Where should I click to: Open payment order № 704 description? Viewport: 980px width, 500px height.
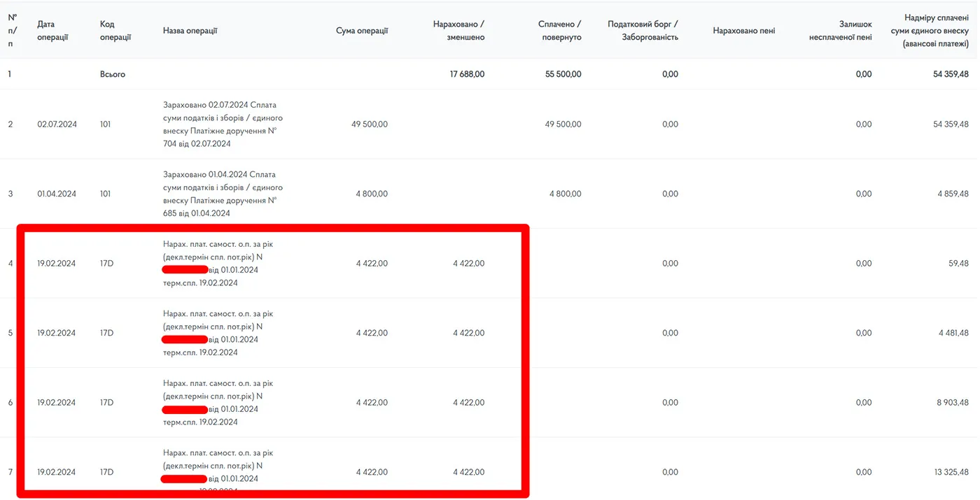point(223,124)
